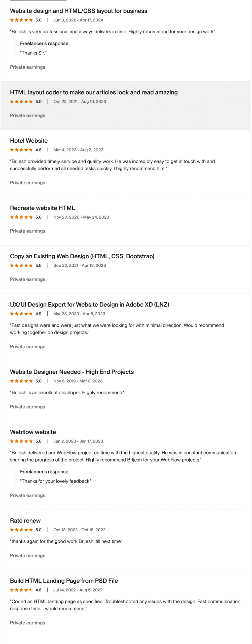Open the 'Recreate website HTML' job

tap(43, 208)
